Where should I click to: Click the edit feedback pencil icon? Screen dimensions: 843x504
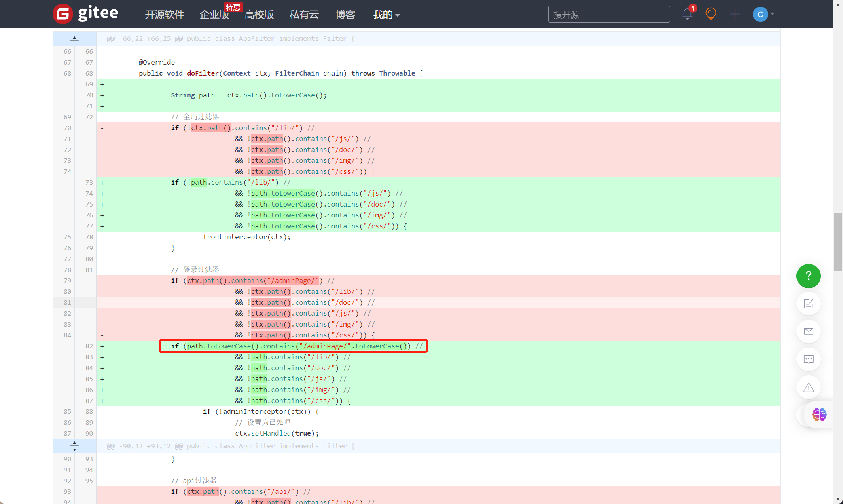(808, 304)
